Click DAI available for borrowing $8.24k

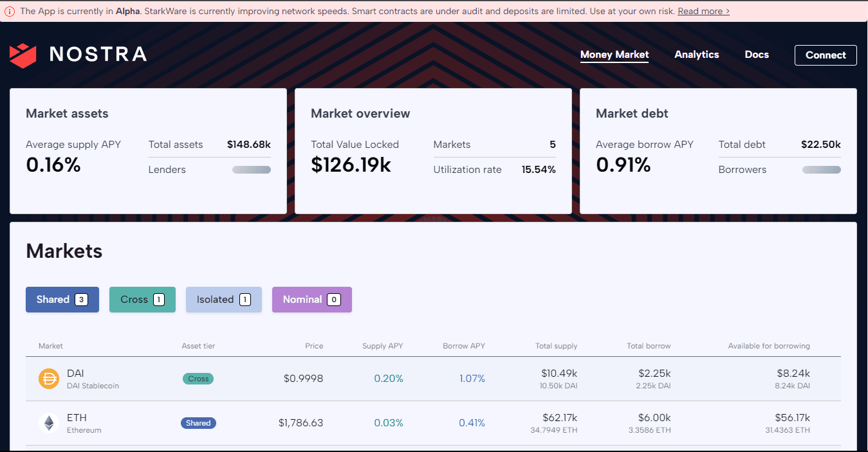(793, 374)
